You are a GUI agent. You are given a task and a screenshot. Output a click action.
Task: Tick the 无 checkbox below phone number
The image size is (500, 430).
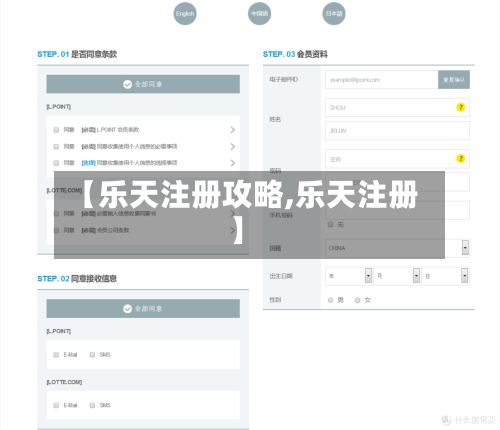pos(330,224)
